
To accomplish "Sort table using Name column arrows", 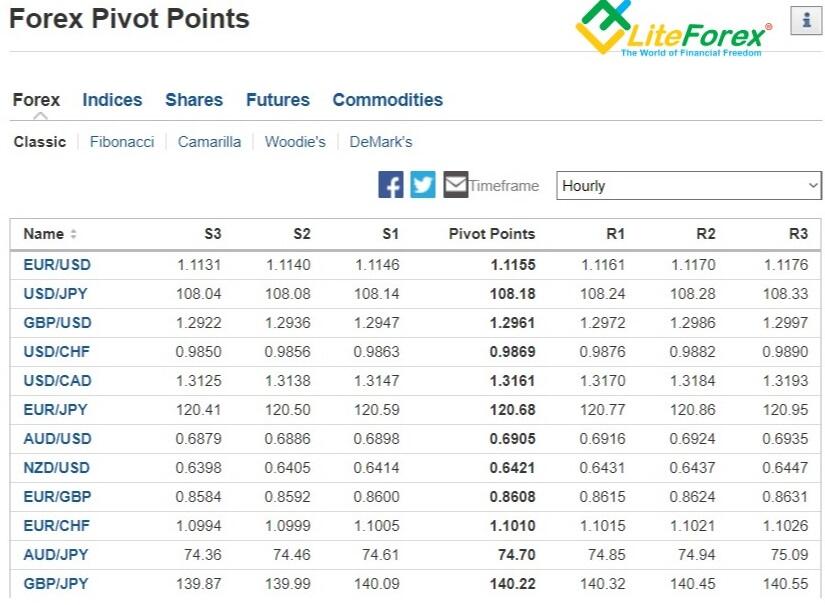I will tap(74, 234).
